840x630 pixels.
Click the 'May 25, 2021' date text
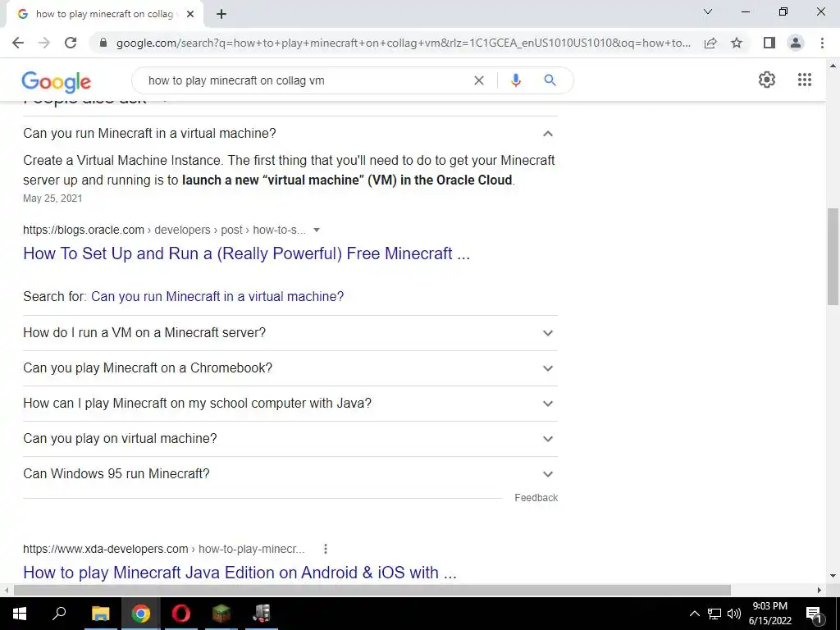point(52,199)
